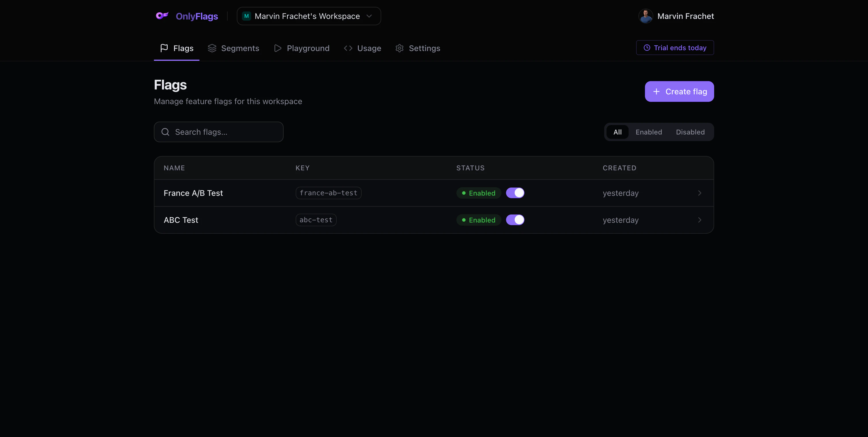Viewport: 868px width, 437px height.
Task: Click the Flags tab flag icon
Action: tap(164, 48)
